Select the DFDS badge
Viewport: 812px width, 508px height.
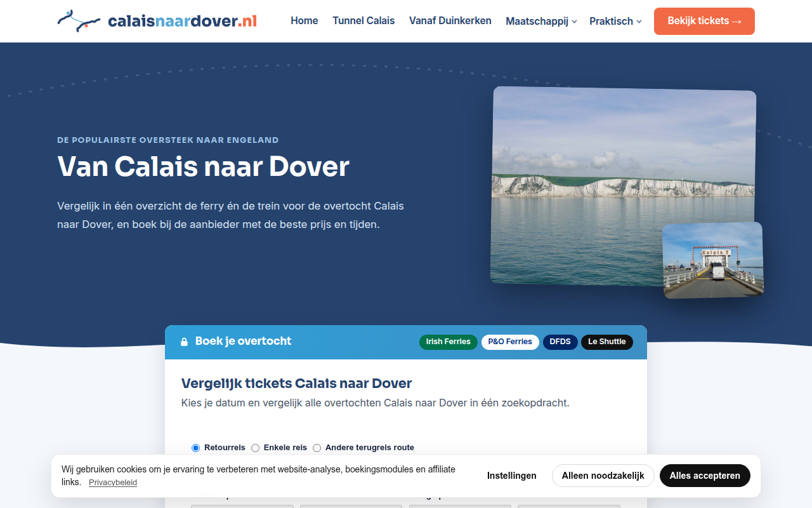coord(560,342)
